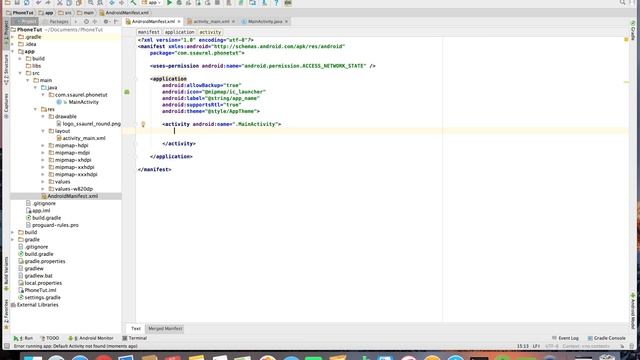This screenshot has width=640, height=360.
Task: Click the src navigation breadcrumb
Action: [65, 13]
